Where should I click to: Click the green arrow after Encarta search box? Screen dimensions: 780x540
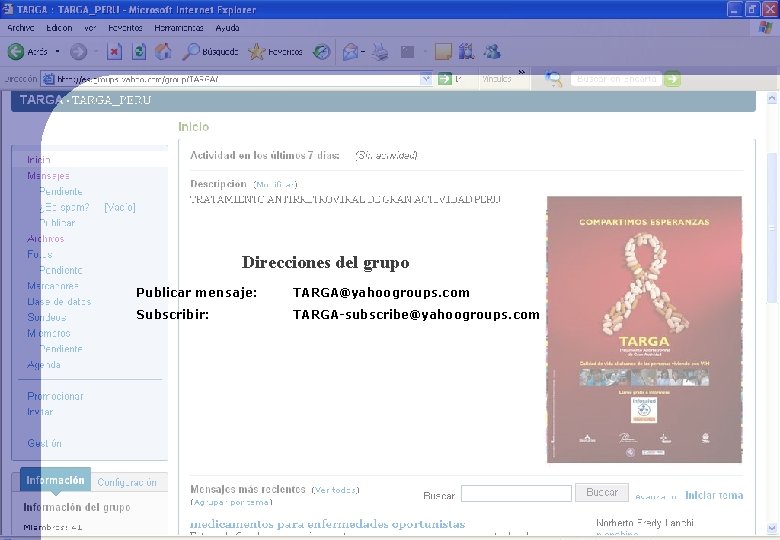click(x=672, y=79)
